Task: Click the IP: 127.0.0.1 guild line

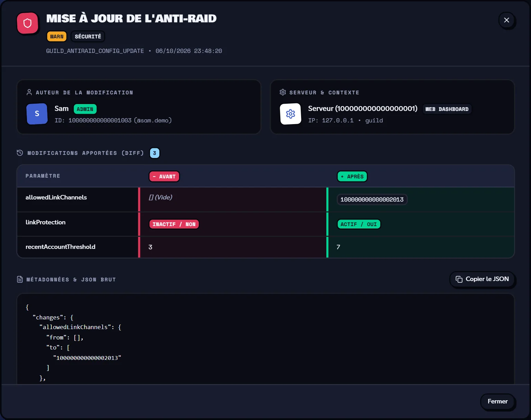Action: [x=346, y=120]
